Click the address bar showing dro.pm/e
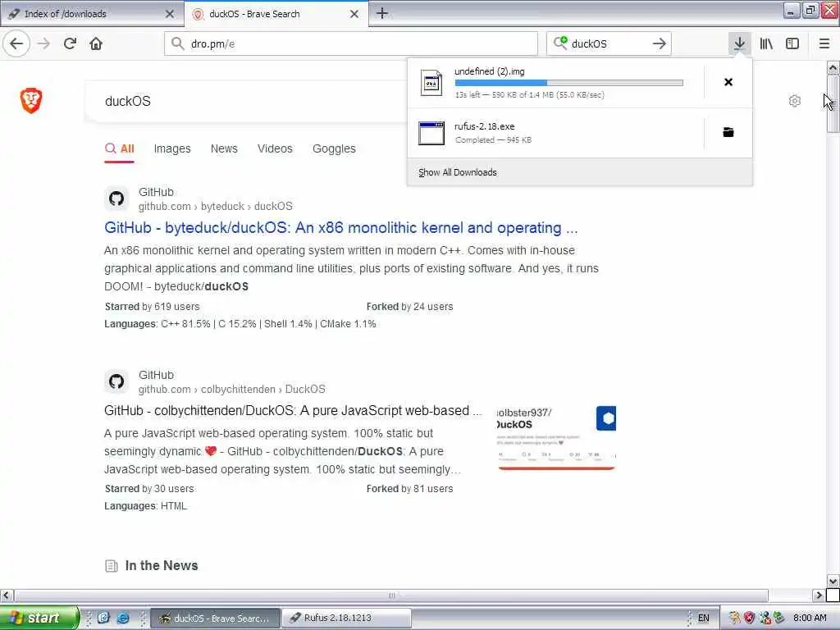The height and width of the screenshot is (630, 840). click(x=351, y=43)
